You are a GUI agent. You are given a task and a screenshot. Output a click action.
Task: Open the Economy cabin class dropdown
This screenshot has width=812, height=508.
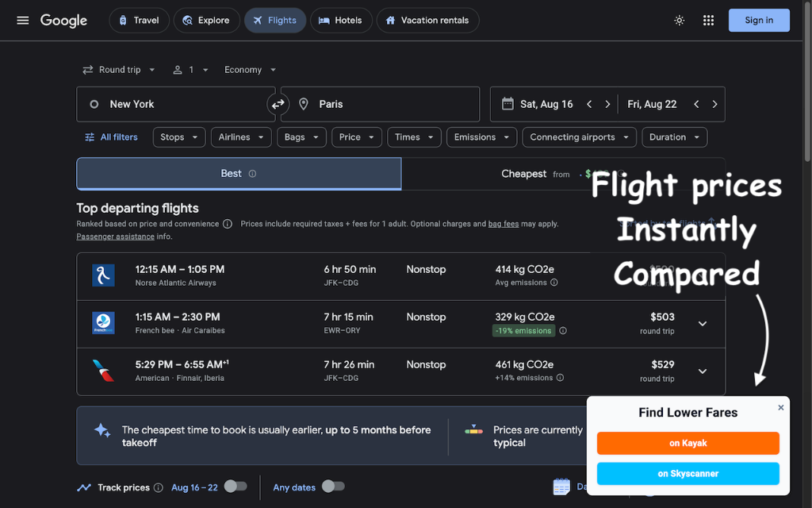tap(251, 70)
